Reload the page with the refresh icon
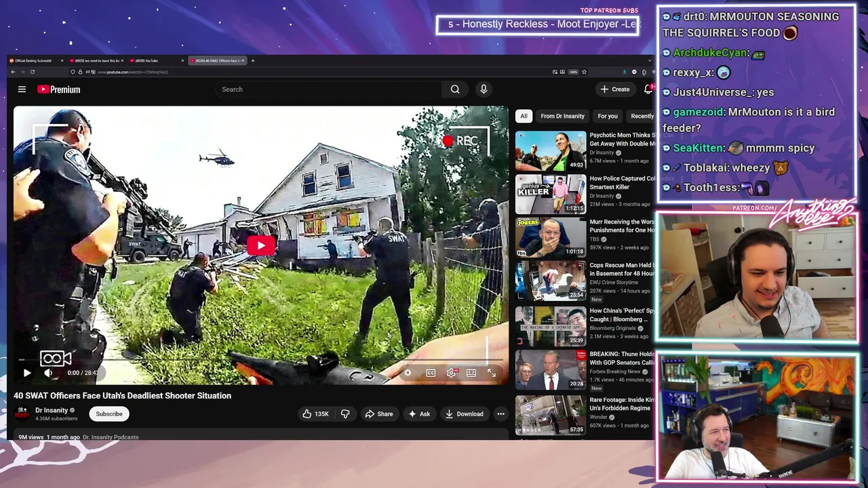 click(x=32, y=72)
